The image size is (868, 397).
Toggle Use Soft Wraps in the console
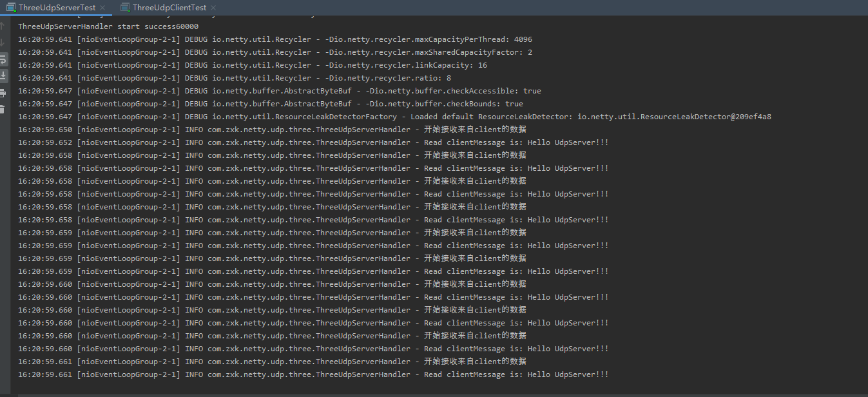(4, 60)
